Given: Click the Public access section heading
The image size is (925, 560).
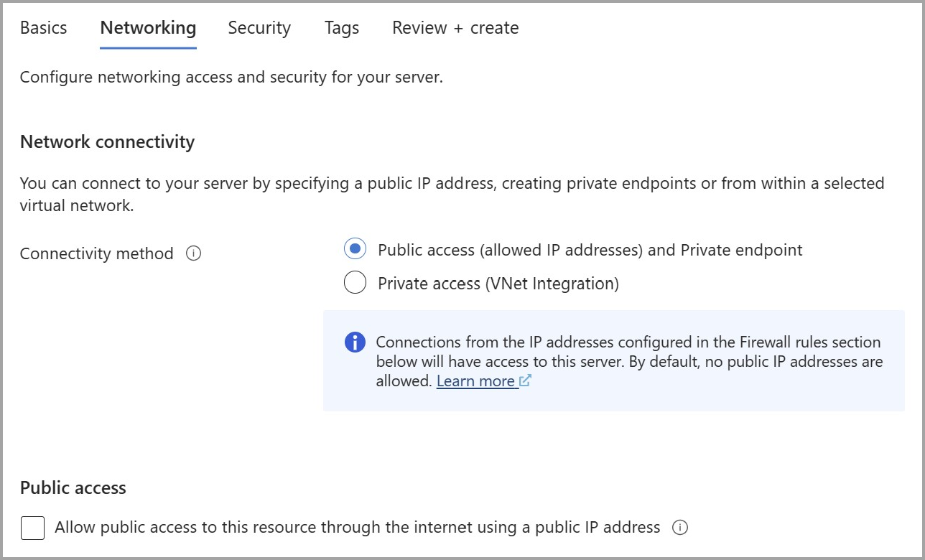Looking at the screenshot, I should [73, 487].
